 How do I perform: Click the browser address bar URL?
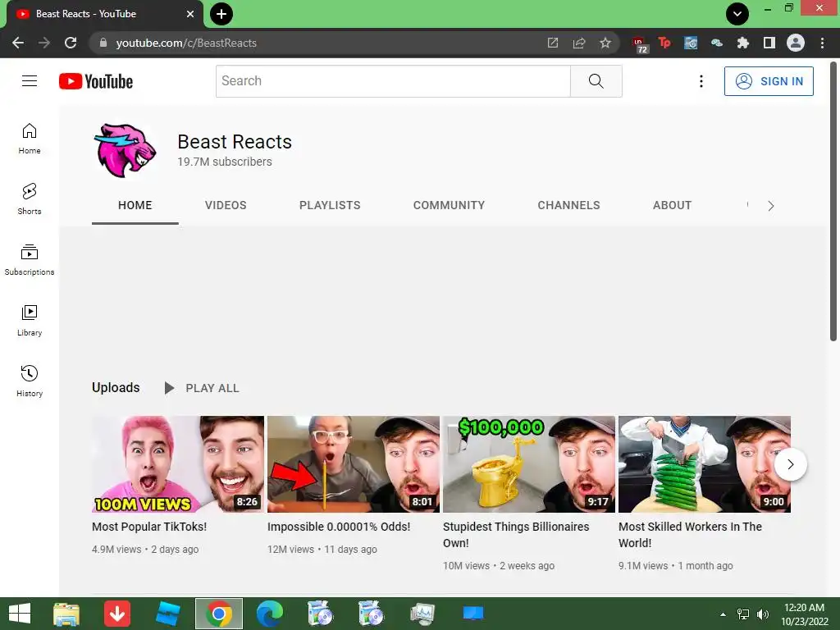pyautogui.click(x=186, y=43)
